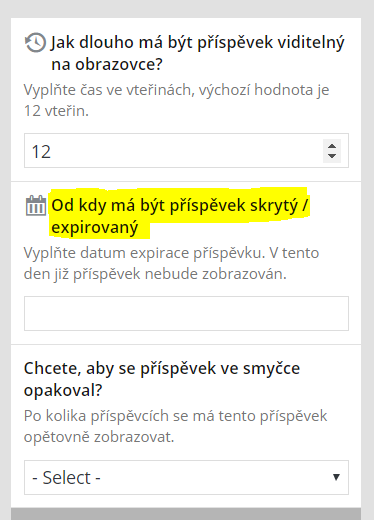Click the calendar icon beside expiration heading
This screenshot has width=374, height=520.
coord(36,205)
